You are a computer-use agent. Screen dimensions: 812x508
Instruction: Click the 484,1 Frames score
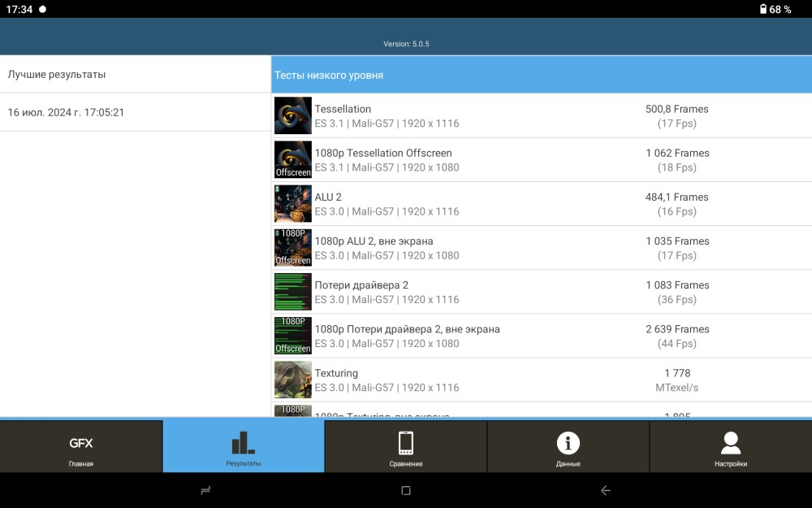(x=677, y=197)
